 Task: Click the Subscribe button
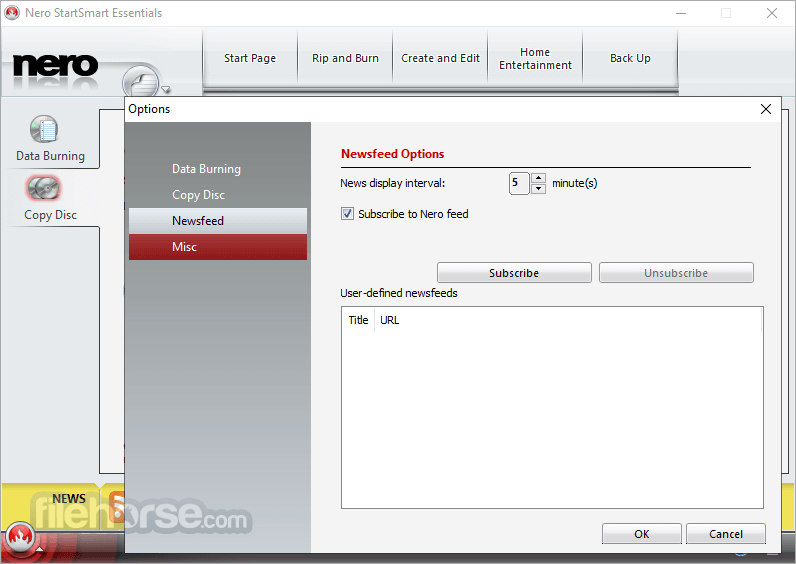coord(514,273)
